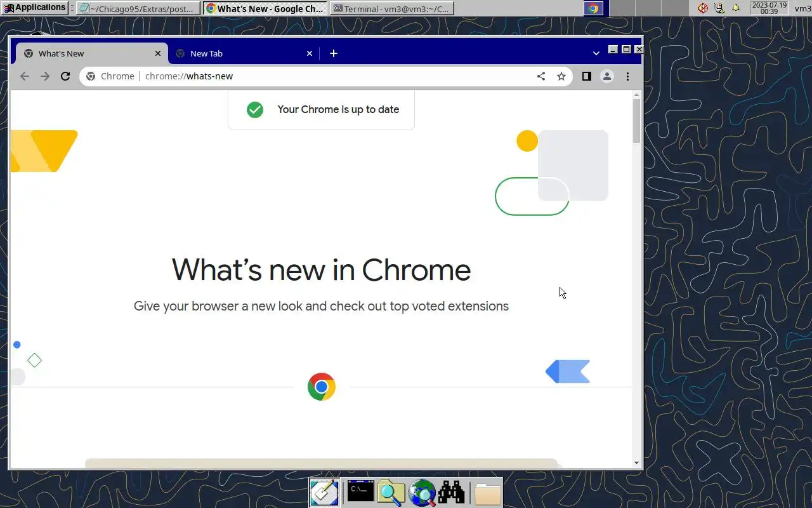Launch the terminal from the dock
This screenshot has height=508, width=812.
pyautogui.click(x=360, y=491)
